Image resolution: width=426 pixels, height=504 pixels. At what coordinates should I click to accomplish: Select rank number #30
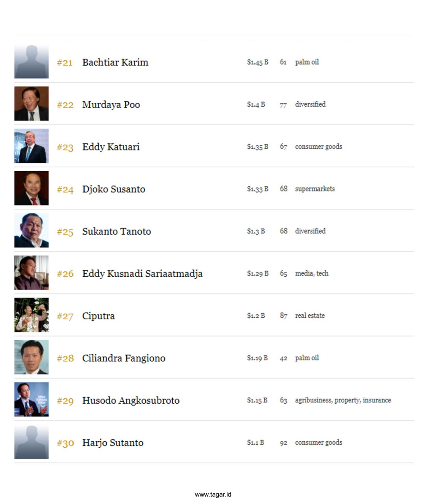tap(65, 443)
